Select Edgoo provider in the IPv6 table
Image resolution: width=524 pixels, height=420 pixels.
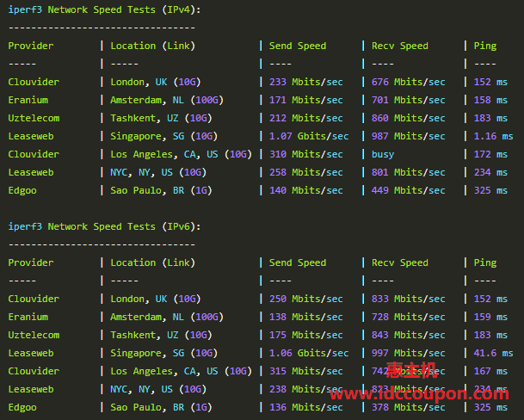coord(22,407)
